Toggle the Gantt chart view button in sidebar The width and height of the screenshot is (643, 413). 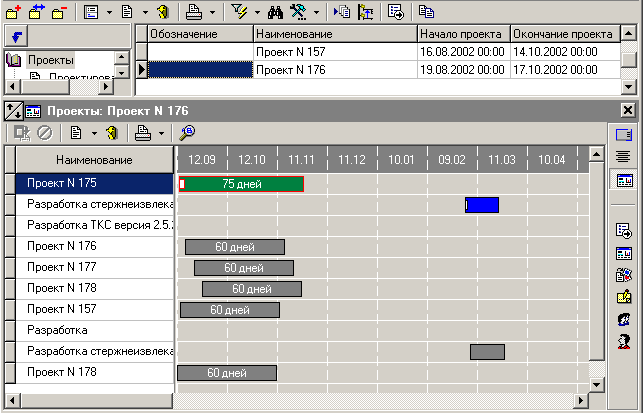point(624,180)
